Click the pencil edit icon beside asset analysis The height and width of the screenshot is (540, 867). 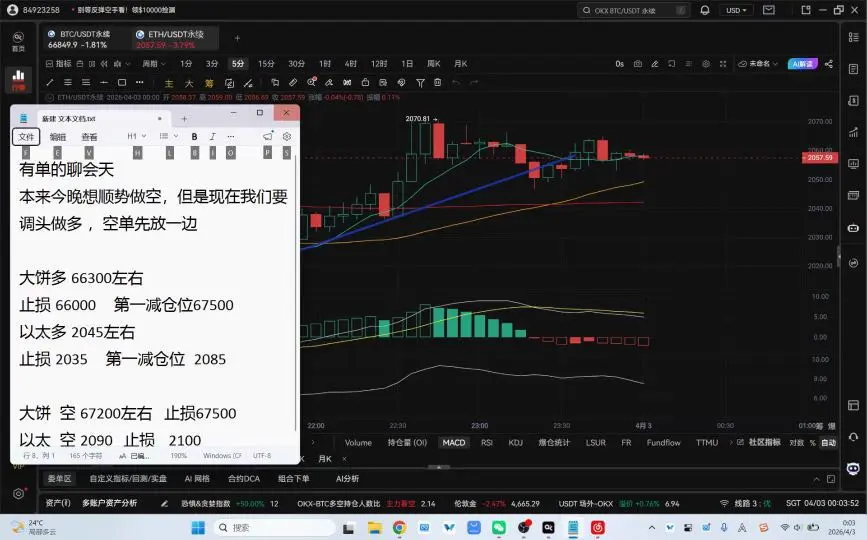(x=164, y=504)
